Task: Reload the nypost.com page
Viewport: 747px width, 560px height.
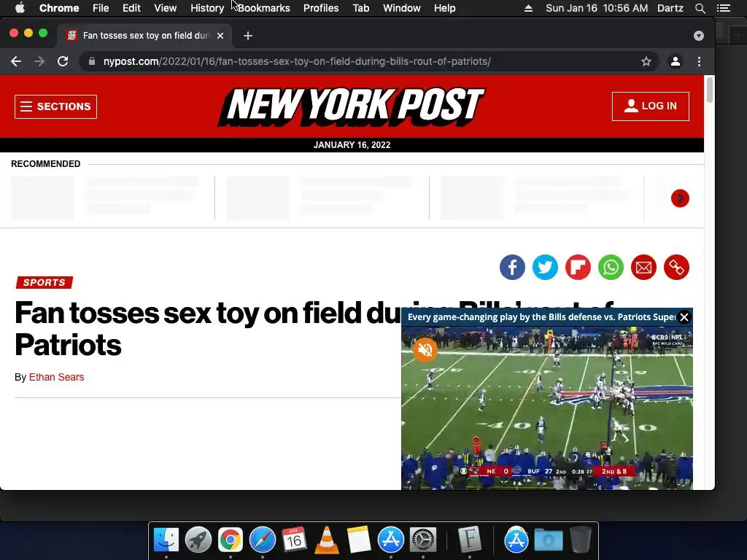Action: 63,61
